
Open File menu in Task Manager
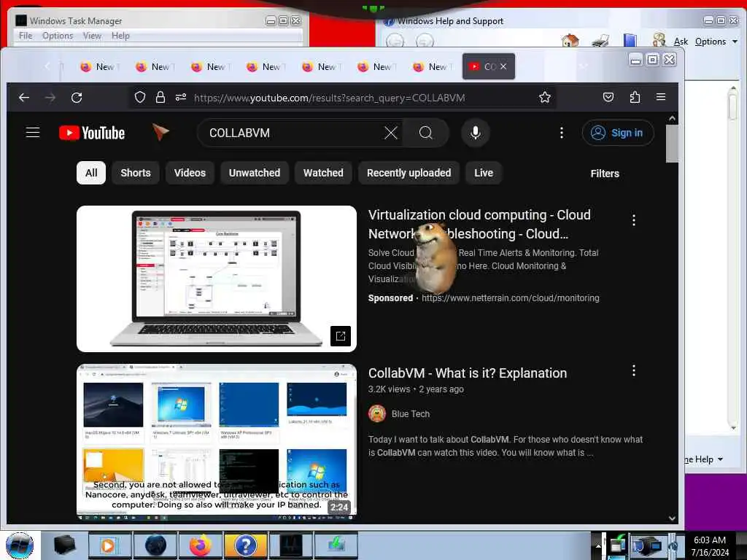pos(26,36)
